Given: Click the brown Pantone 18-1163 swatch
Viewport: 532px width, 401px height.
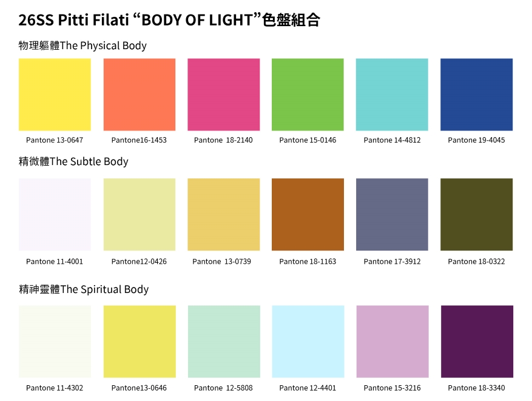Looking at the screenshot, I should pos(308,214).
